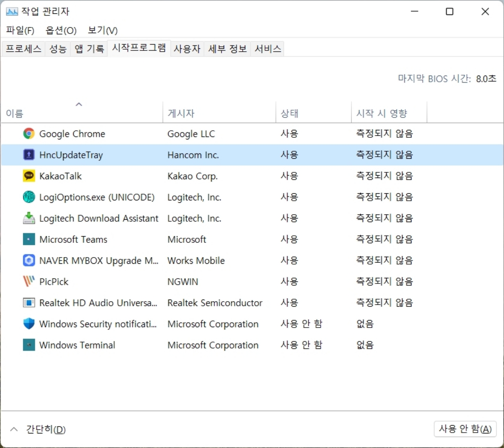Screen dimensions: 504x448
Task: Select the NAVER MYBOX Upgrade icon
Action: [28, 260]
